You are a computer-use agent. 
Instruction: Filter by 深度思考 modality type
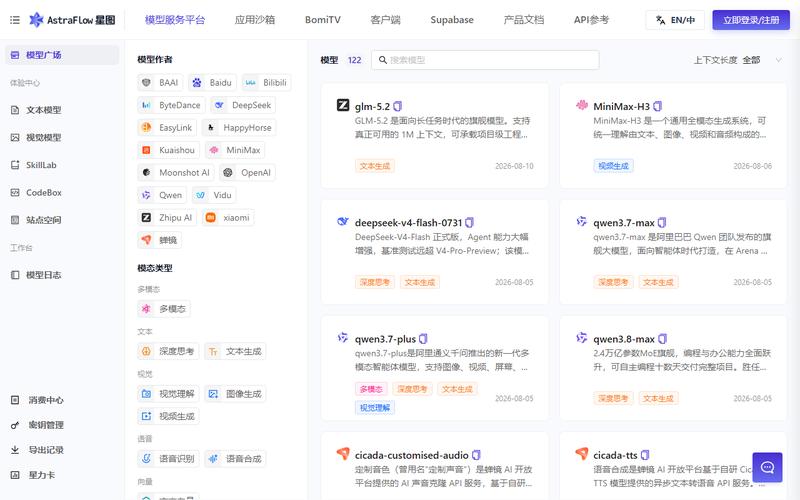(x=168, y=351)
